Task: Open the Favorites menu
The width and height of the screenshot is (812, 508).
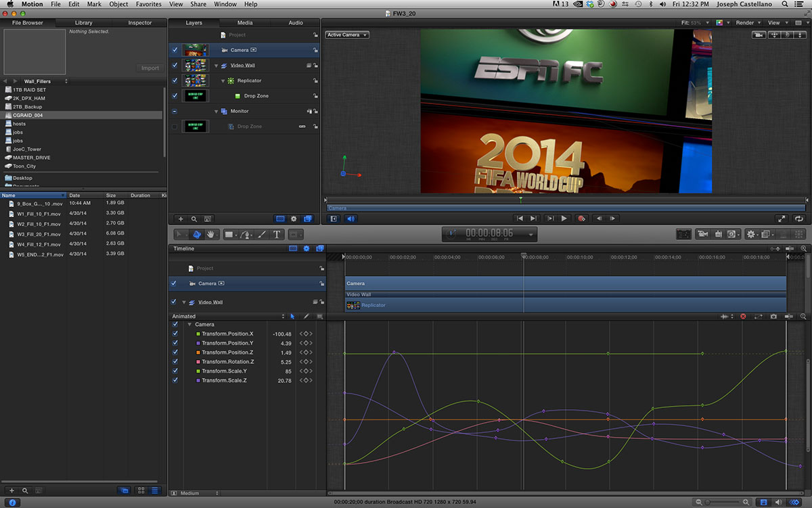Action: (148, 4)
